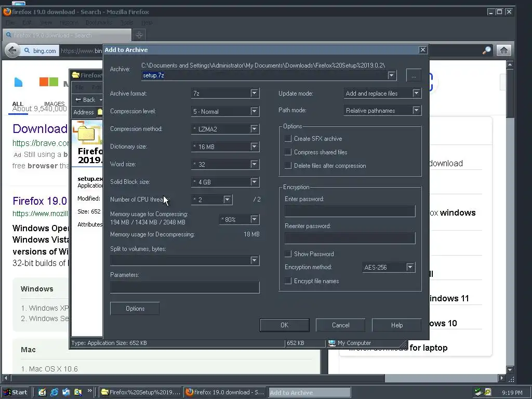Open the Firefox Help menu
The height and width of the screenshot is (399, 532).
147,22
